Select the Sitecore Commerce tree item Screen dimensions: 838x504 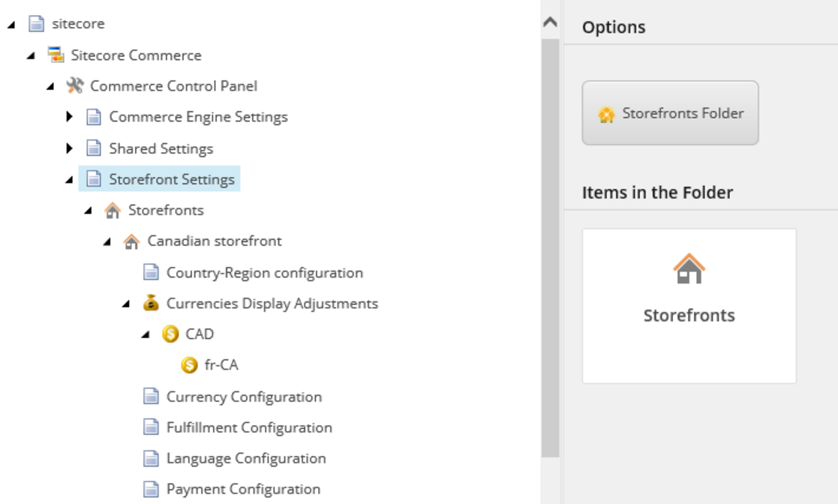click(x=137, y=55)
